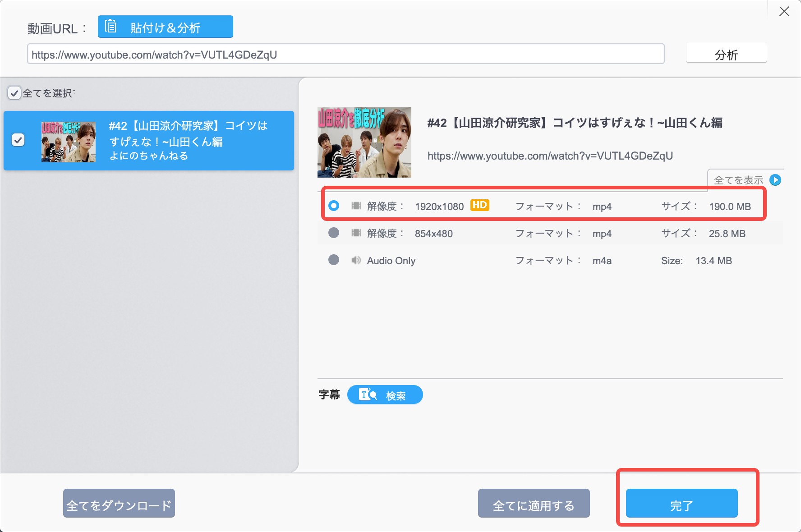This screenshot has width=801, height=532.
Task: Click the large video thumbnail in the details panel
Action: pos(364,142)
